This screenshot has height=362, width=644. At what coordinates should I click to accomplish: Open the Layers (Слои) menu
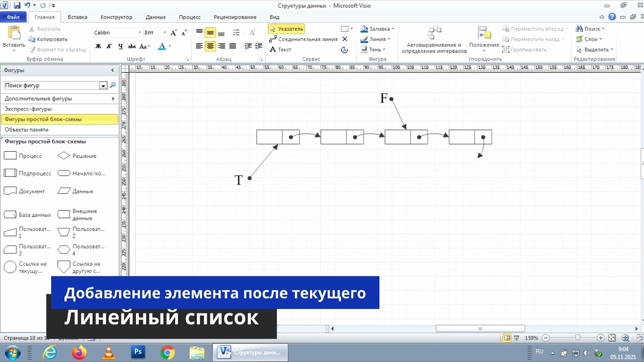pos(589,39)
